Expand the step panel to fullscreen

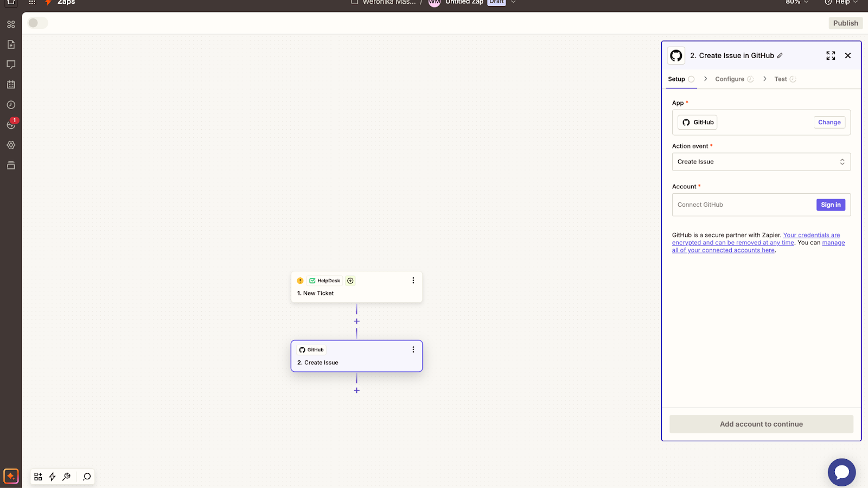[831, 55]
